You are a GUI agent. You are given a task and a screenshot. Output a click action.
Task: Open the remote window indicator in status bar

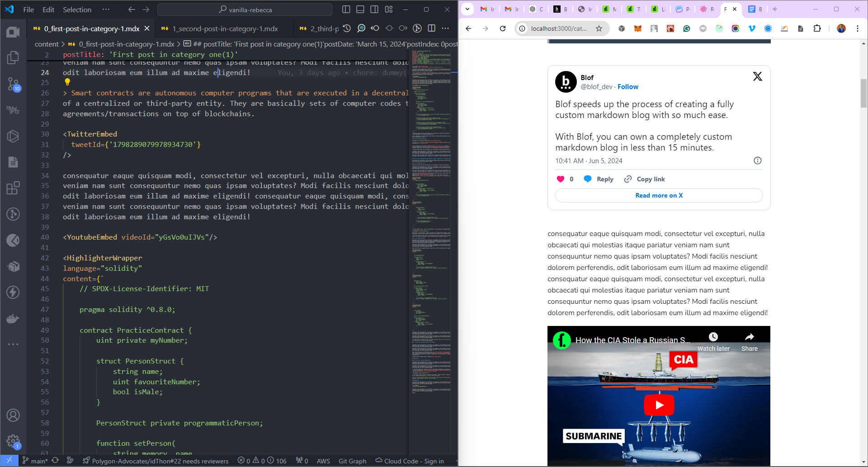tap(9, 461)
